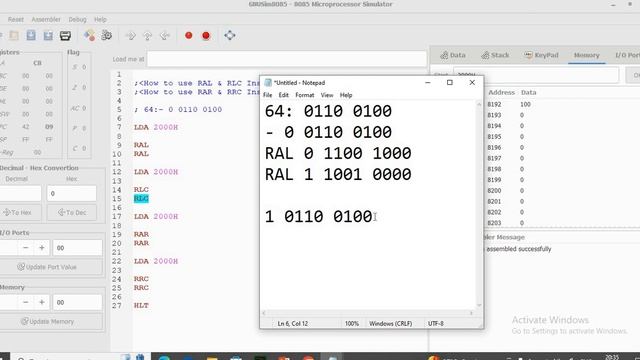The image size is (640, 360).
Task: Click the left-arrow step back icon
Action: [x=164, y=36]
